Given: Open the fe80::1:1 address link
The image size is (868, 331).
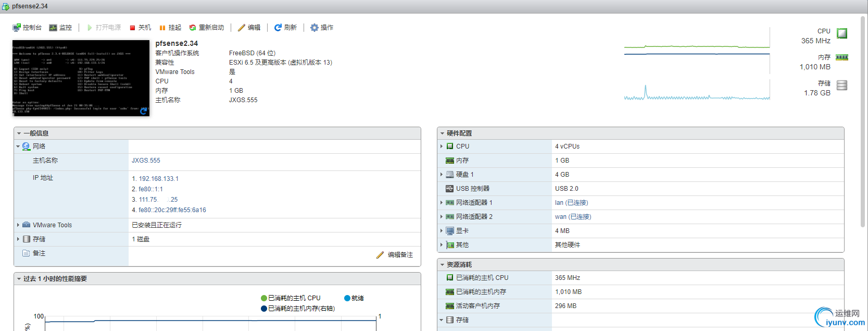Looking at the screenshot, I should [x=150, y=189].
